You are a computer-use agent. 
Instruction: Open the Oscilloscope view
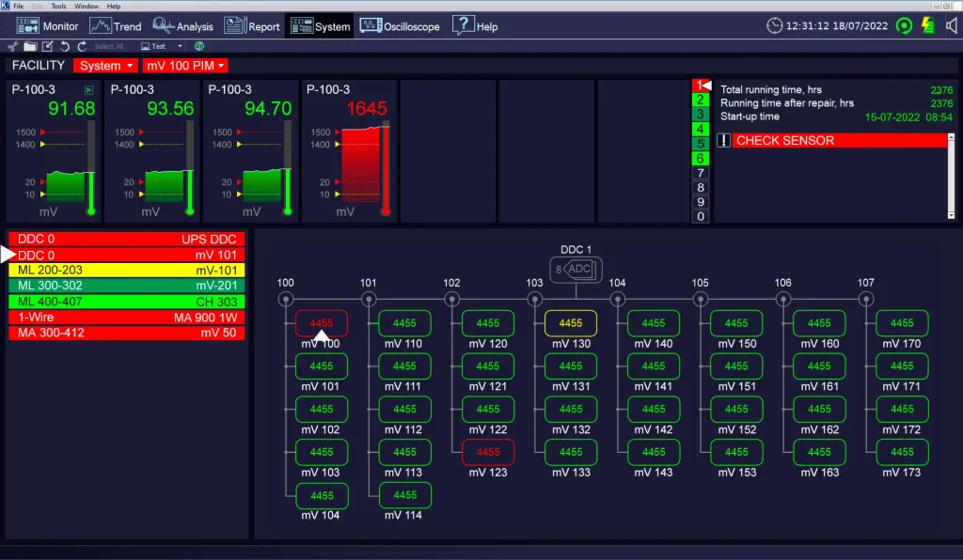pos(399,26)
